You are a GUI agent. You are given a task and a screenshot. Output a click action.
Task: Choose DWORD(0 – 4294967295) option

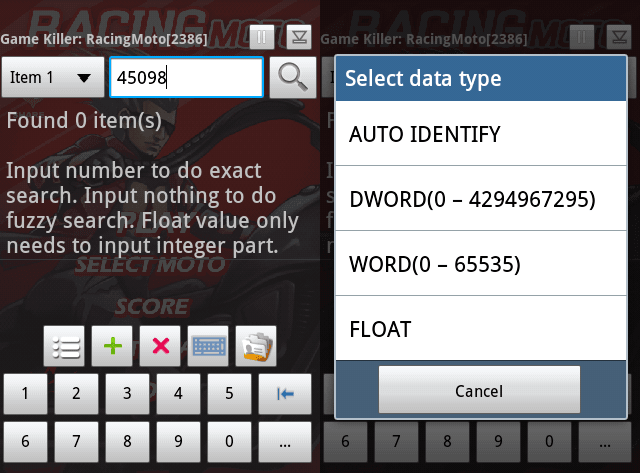coord(481,199)
